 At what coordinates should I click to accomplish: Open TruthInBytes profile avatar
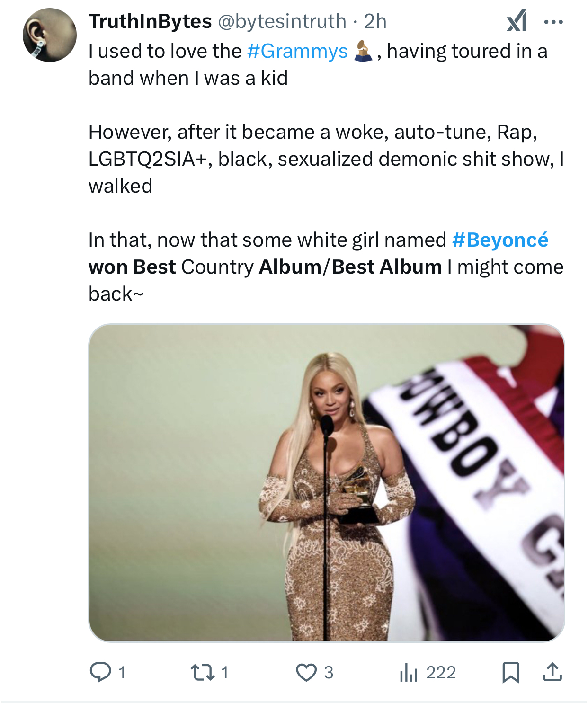50,35
